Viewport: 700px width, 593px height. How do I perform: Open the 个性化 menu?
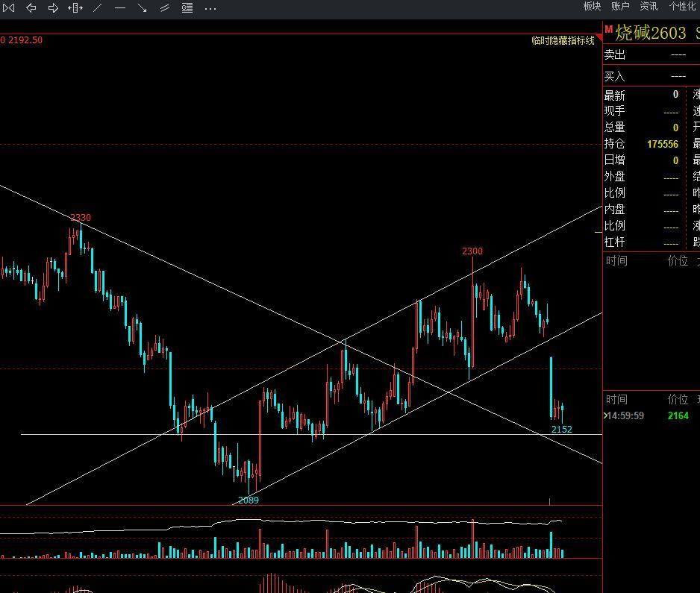coord(682,6)
